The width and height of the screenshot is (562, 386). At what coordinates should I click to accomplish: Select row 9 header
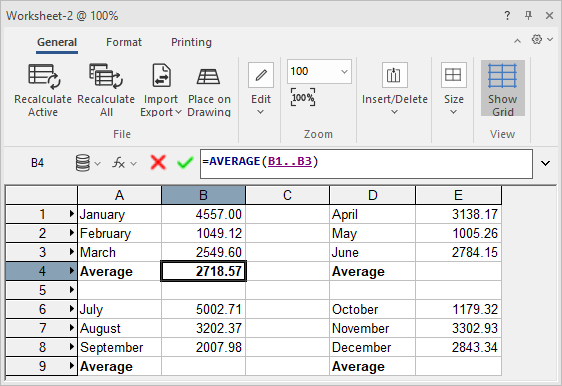click(42, 366)
